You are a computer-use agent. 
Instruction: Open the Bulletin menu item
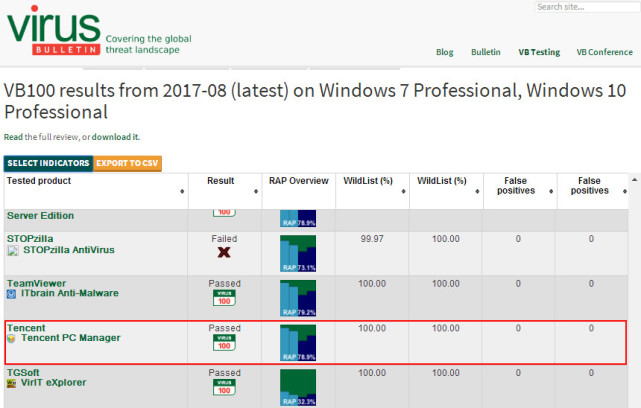point(486,52)
